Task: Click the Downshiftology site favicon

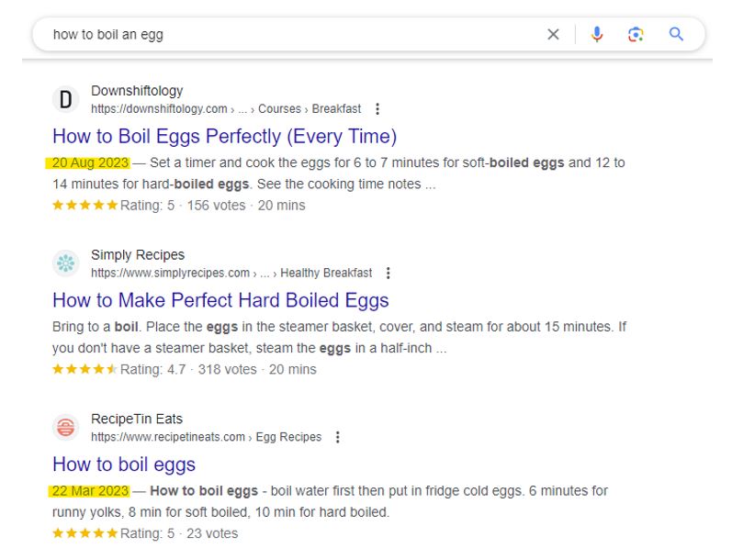Action: 66,99
